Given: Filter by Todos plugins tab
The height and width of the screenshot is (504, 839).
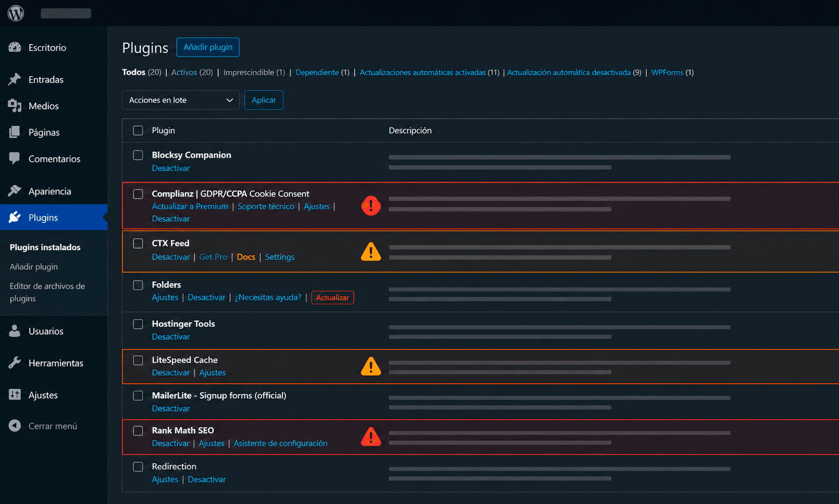Looking at the screenshot, I should coord(133,72).
